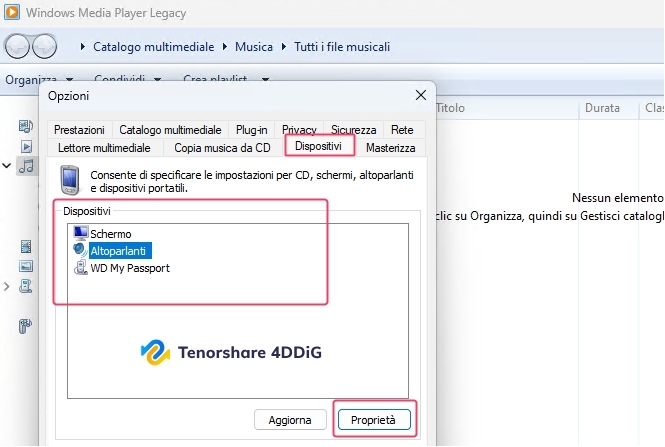Click the handheld device icon in Opzioni
This screenshot has width=665, height=447.
tap(70, 181)
